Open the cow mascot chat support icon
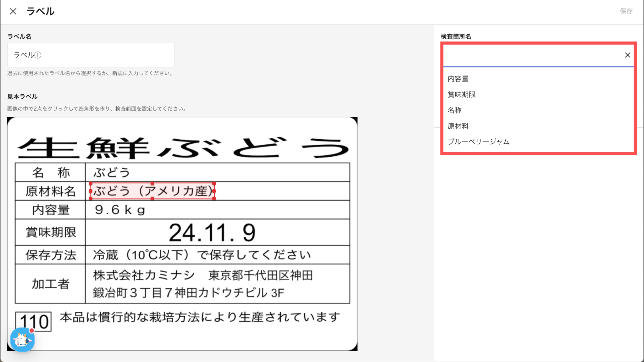The image size is (644, 362). (x=22, y=340)
